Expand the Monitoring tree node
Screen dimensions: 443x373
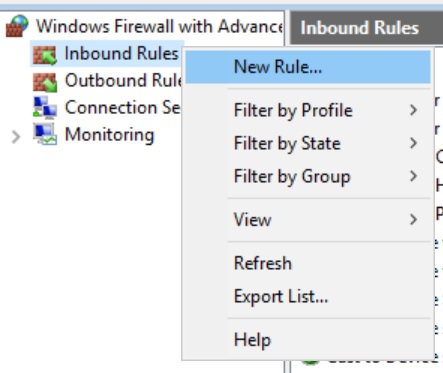click(15, 137)
